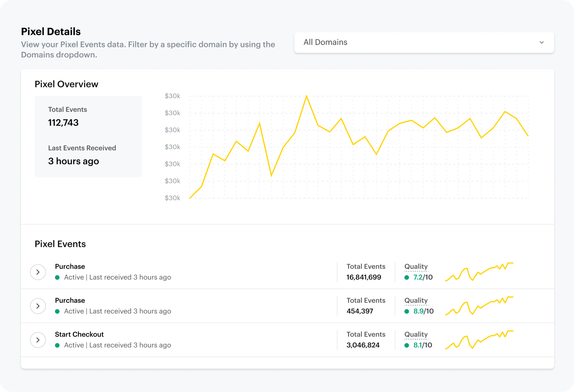Click the green dot beside the 8.9/10 score
This screenshot has width=574, height=392.
coord(407,311)
